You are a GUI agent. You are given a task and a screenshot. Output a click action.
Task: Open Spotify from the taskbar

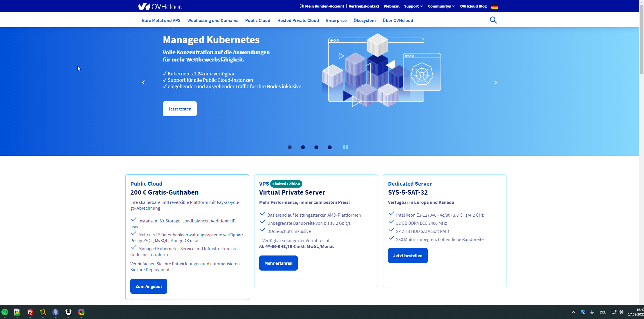point(5,312)
